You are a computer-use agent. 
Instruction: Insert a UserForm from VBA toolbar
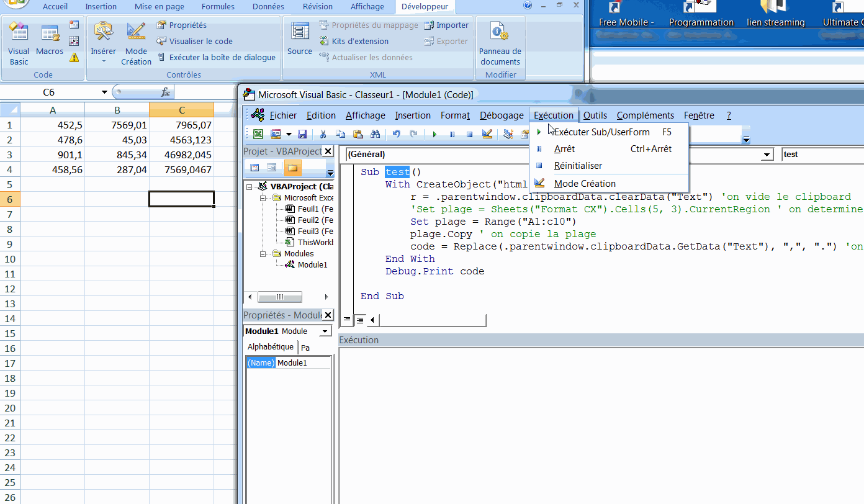click(276, 134)
